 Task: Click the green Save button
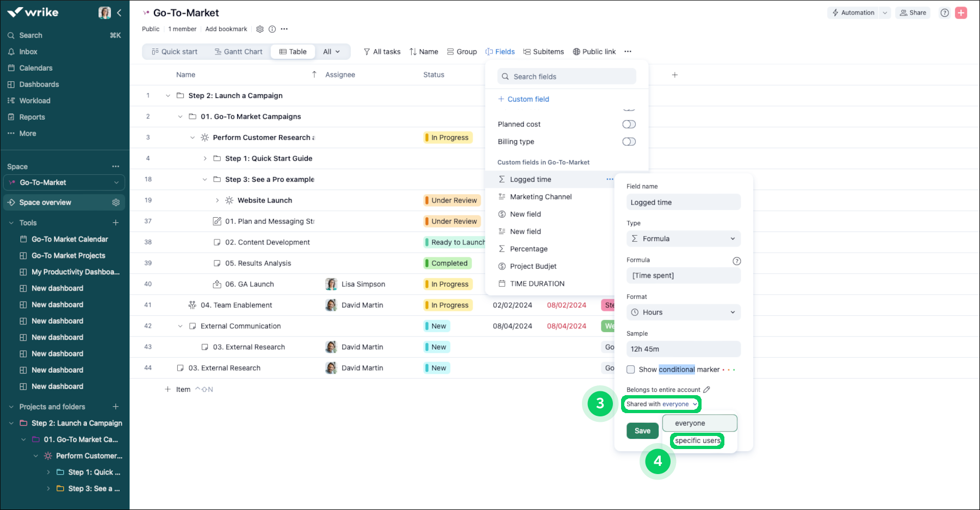click(x=642, y=431)
